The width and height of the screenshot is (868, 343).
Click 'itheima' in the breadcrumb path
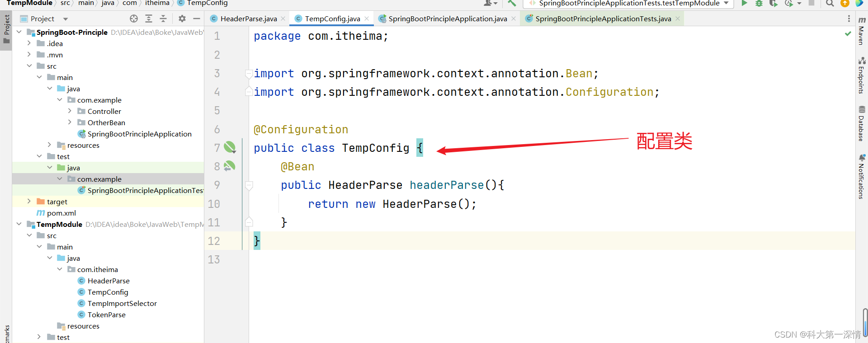157,3
